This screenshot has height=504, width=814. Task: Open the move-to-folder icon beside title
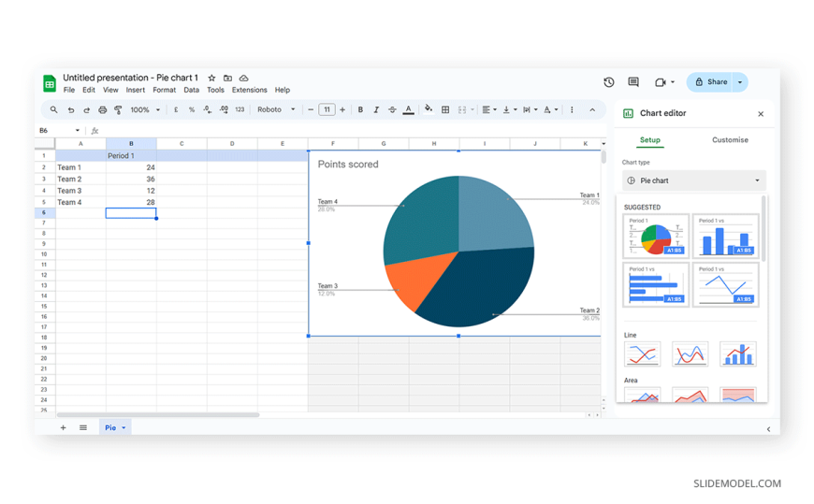tap(227, 78)
